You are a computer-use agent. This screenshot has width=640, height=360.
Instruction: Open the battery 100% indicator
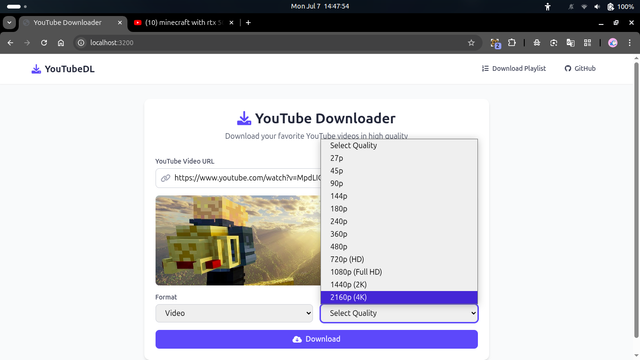click(x=620, y=7)
